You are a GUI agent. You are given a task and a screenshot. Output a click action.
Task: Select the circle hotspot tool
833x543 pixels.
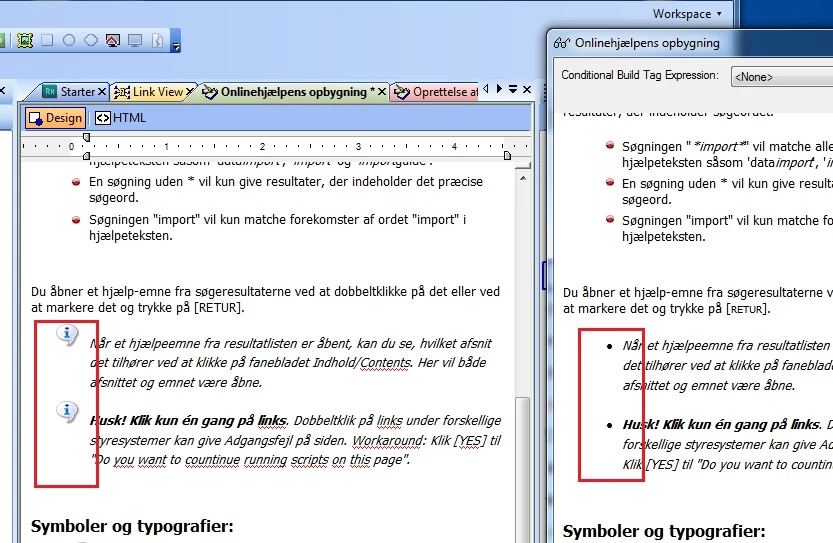click(x=69, y=40)
